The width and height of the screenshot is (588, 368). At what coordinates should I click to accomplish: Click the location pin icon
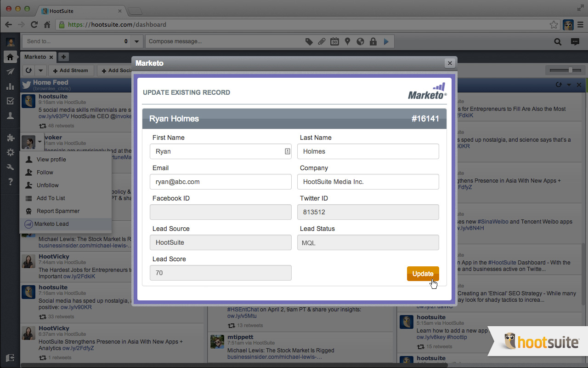pyautogui.click(x=348, y=41)
